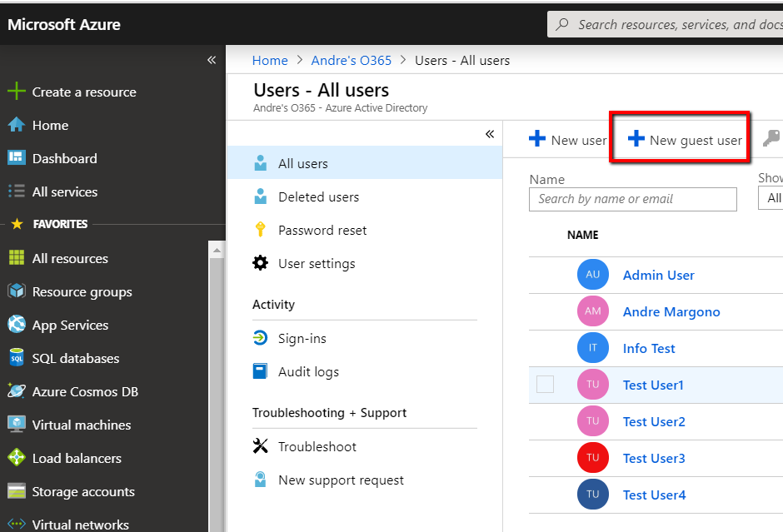
Task: Go to Home breadcrumb link
Action: click(270, 60)
